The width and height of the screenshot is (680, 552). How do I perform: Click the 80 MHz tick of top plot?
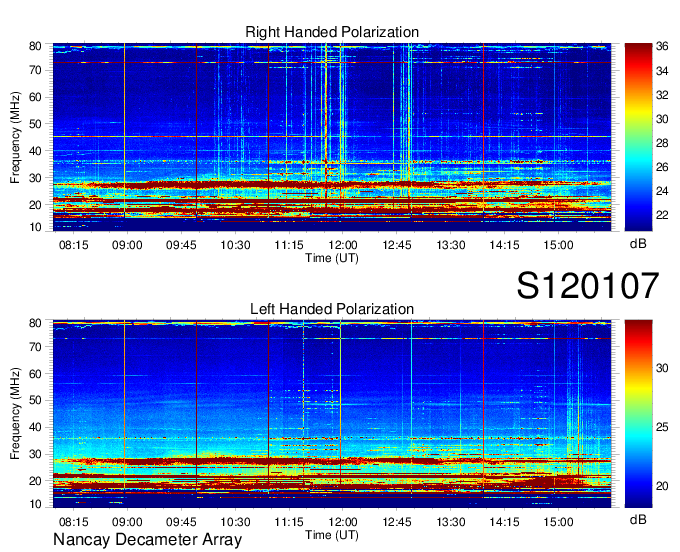point(35,46)
